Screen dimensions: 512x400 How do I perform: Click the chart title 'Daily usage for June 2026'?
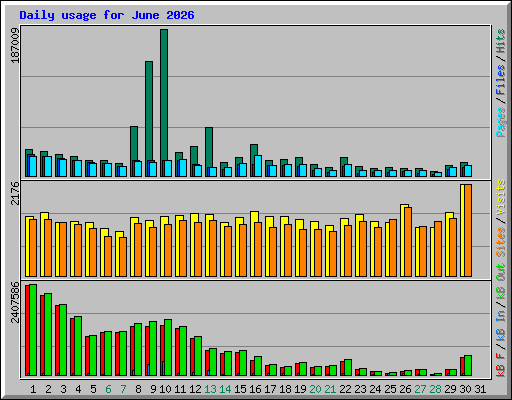click(x=107, y=15)
